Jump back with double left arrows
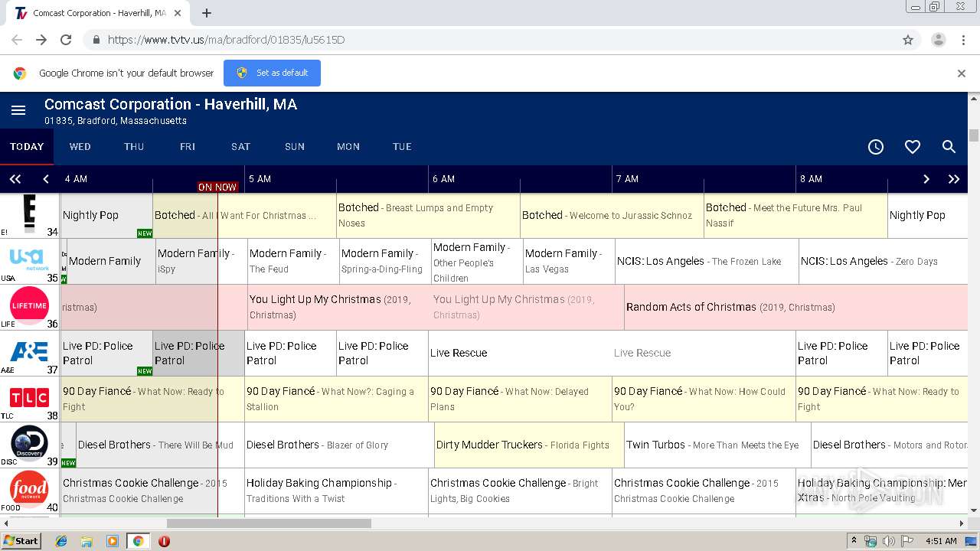 [15, 179]
